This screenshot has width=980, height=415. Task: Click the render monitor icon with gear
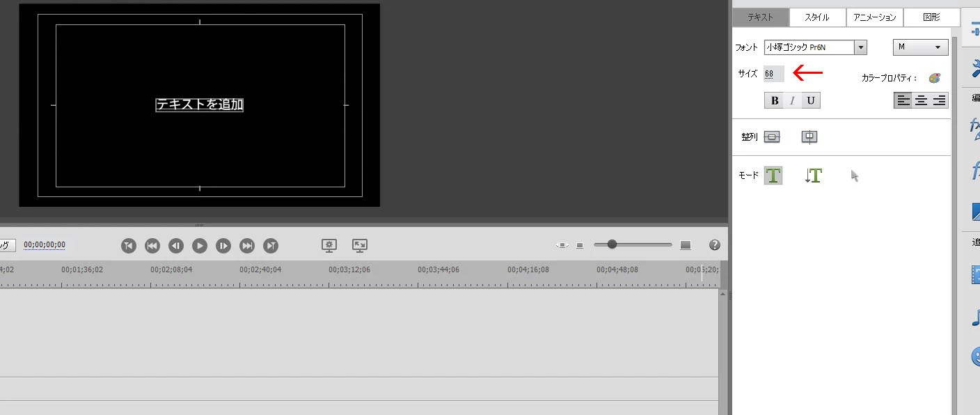click(x=329, y=245)
